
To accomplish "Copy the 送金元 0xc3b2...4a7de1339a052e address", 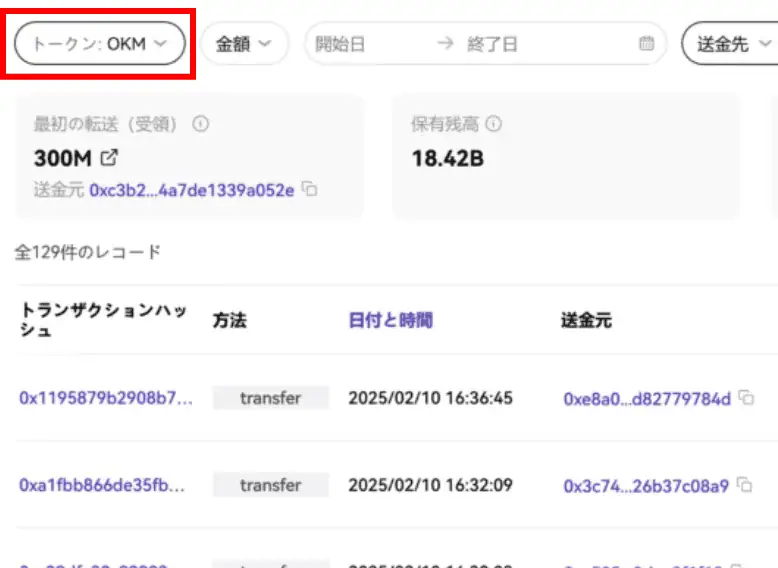I will [310, 189].
